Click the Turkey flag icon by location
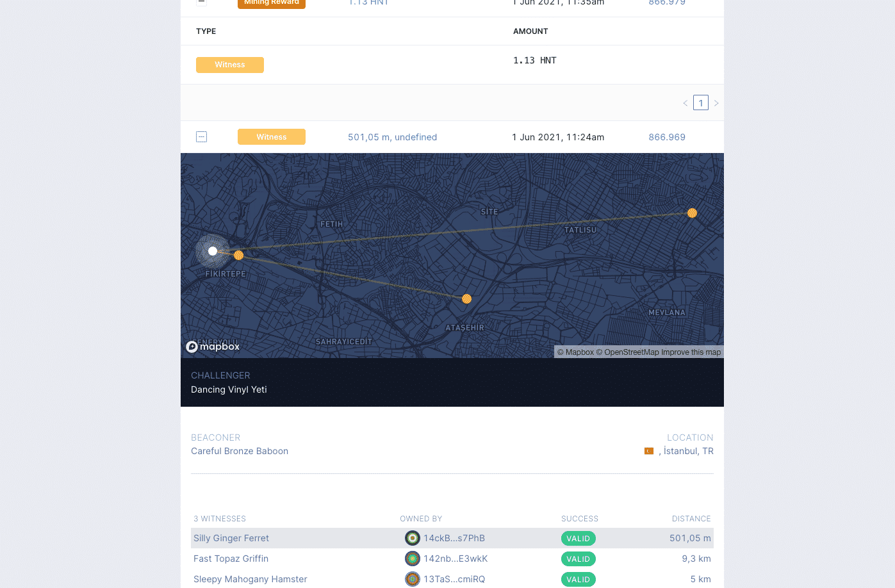This screenshot has height=588, width=895. tap(649, 452)
